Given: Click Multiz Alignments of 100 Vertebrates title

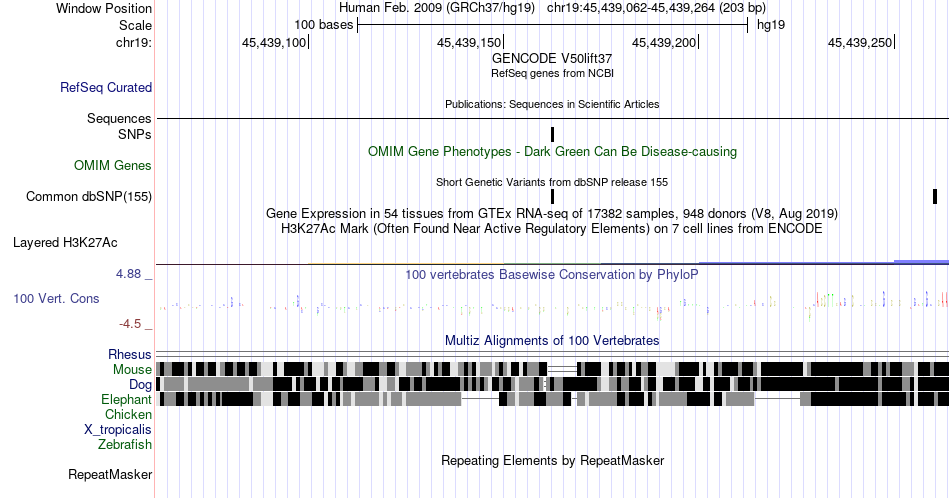Looking at the screenshot, I should point(552,340).
